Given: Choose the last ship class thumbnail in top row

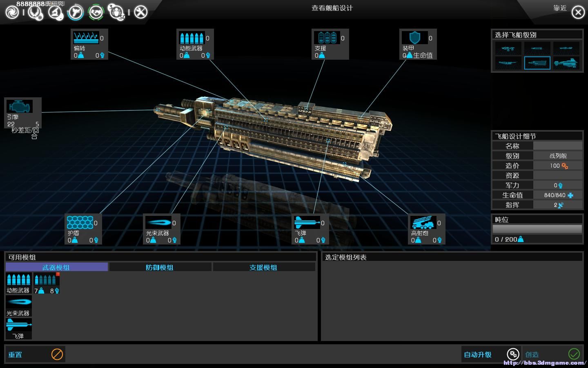Looking at the screenshot, I should (x=566, y=48).
